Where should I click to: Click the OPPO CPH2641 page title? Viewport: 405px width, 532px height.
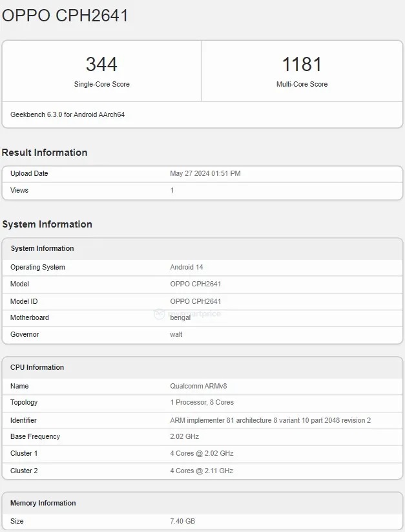tap(65, 16)
